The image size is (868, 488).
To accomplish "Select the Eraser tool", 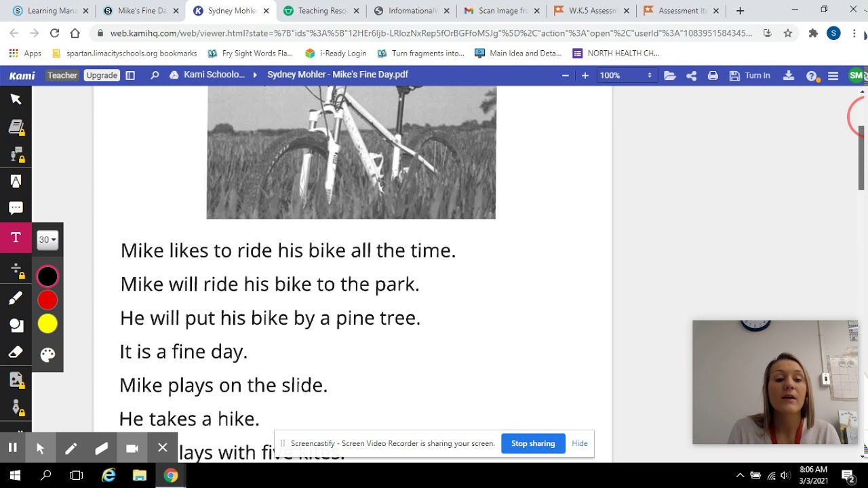I will [x=16, y=352].
